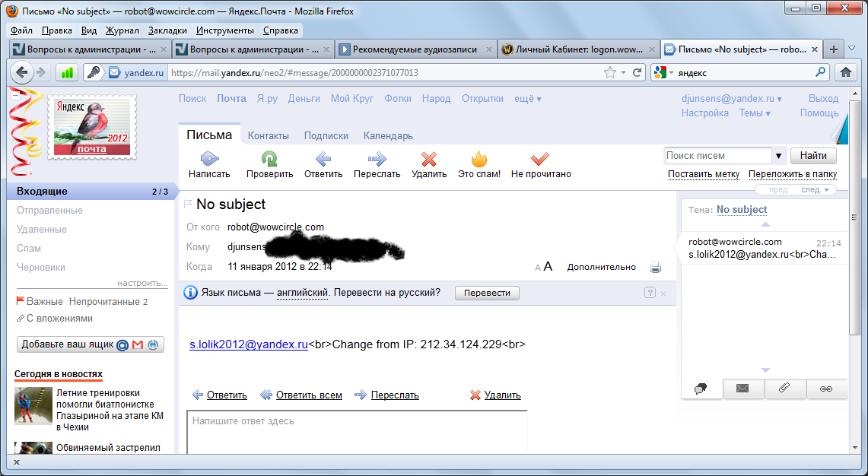Open djunsens@yandex.ru account dropdown
The height and width of the screenshot is (476, 868).
pos(731,99)
